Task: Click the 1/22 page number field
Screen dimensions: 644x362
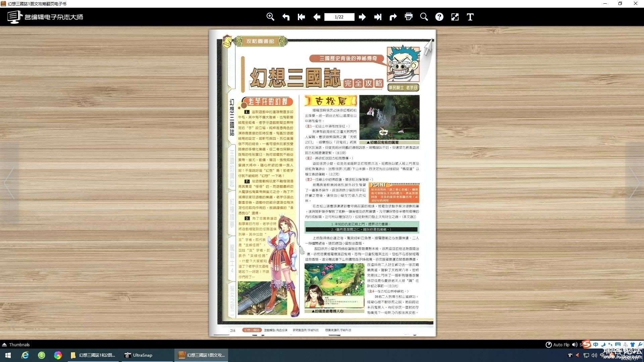Action: (339, 17)
